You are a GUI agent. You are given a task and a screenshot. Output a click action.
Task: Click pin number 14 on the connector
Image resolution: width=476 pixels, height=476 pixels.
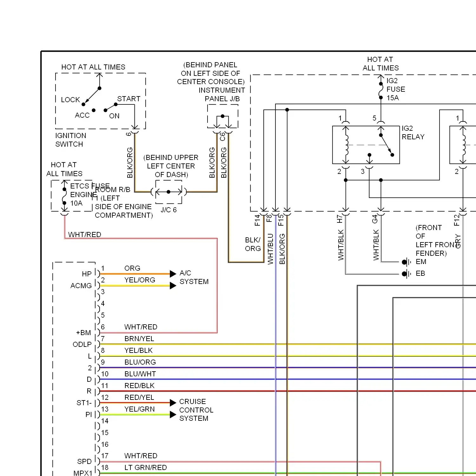(105, 421)
